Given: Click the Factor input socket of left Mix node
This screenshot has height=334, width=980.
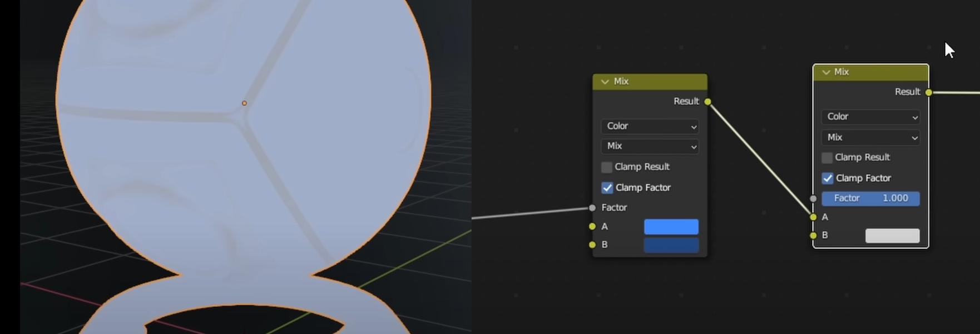Looking at the screenshot, I should 592,208.
